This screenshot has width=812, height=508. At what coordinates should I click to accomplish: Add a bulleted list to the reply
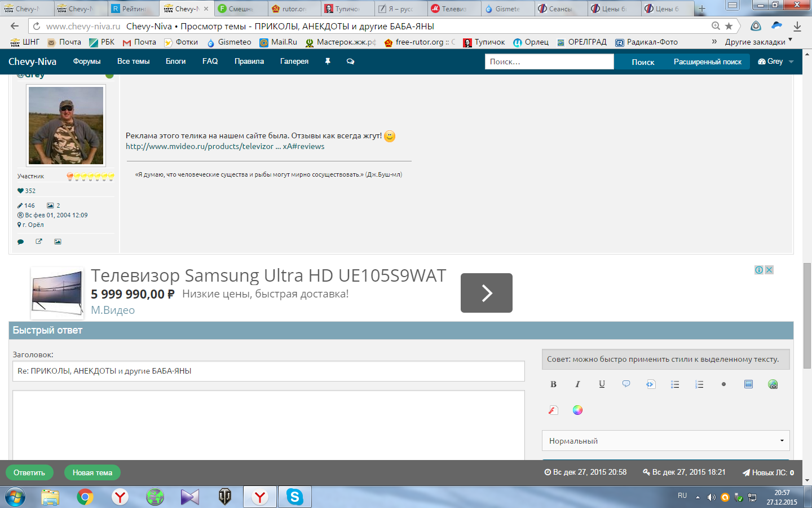coord(675,384)
